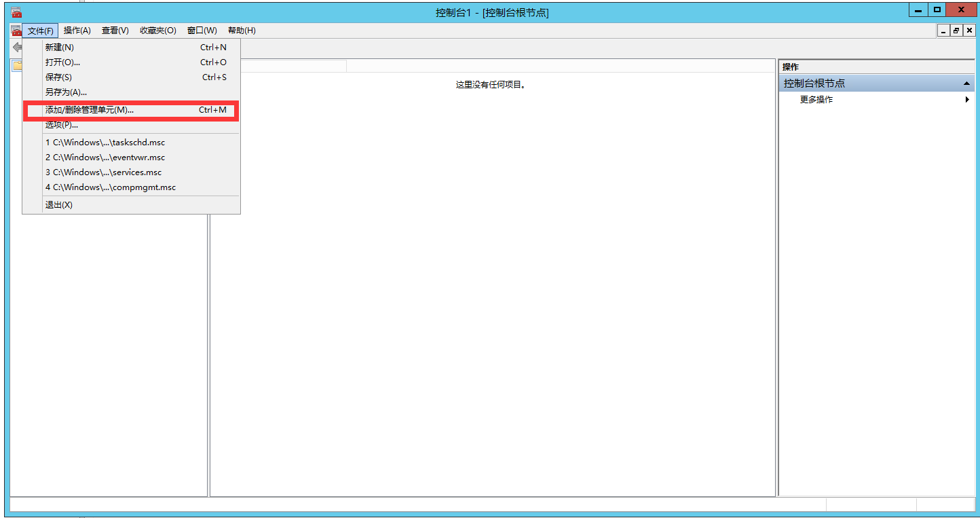
Task: Minimize the inner console child window
Action: click(x=944, y=31)
